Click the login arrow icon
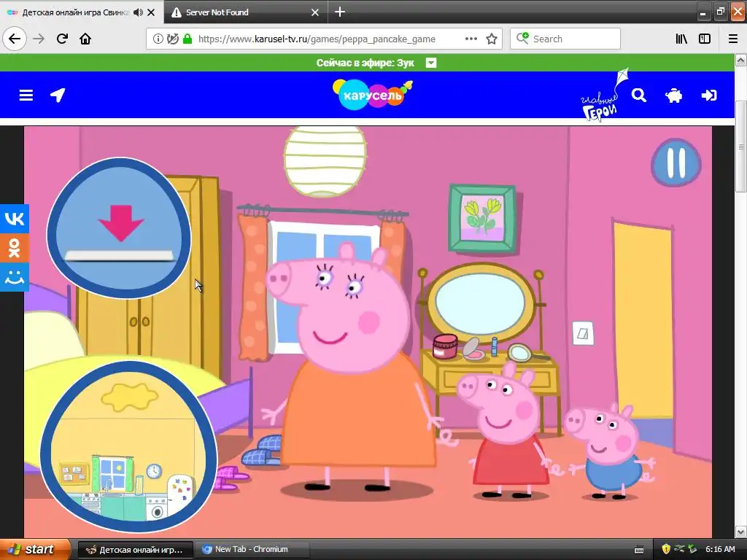Image resolution: width=747 pixels, height=560 pixels. (709, 96)
